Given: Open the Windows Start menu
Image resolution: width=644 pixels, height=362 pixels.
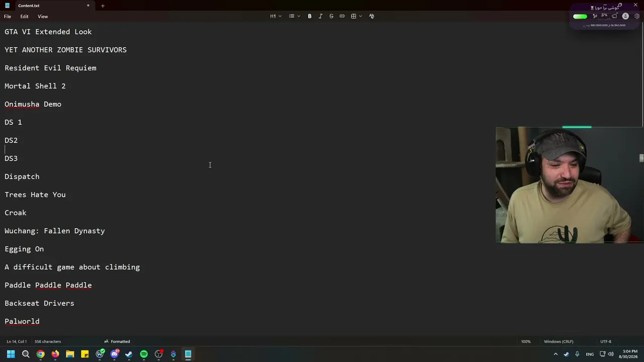Looking at the screenshot, I should [x=11, y=354].
